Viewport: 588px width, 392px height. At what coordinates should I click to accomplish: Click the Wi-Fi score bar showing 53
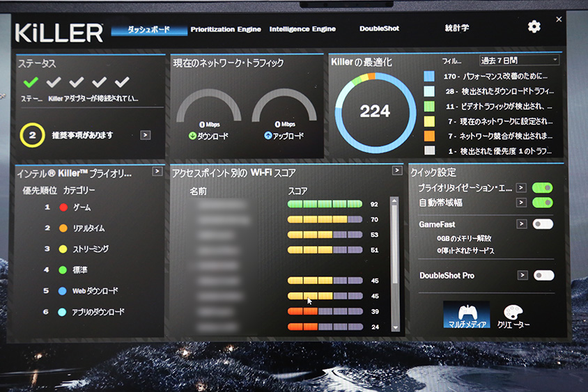pyautogui.click(x=325, y=235)
